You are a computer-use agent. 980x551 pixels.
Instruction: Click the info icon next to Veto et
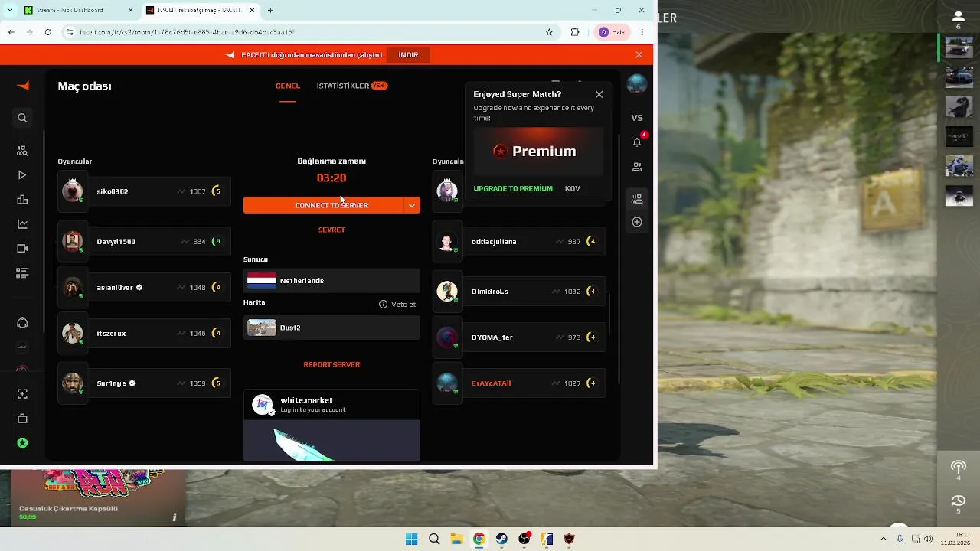[x=383, y=304]
